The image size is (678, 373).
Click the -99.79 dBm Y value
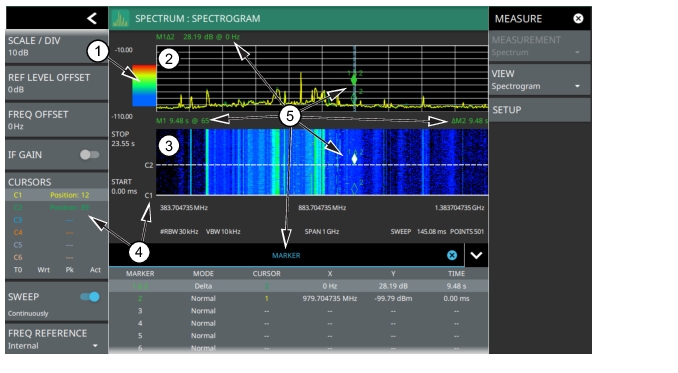coord(393,299)
